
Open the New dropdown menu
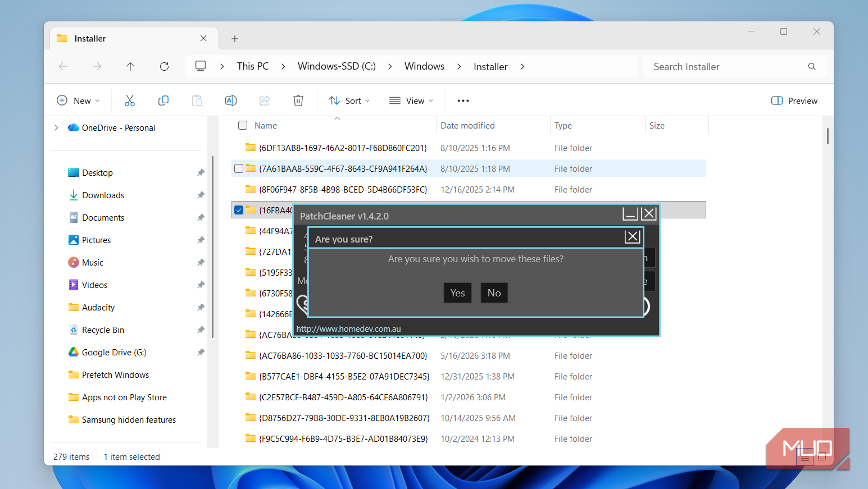79,100
